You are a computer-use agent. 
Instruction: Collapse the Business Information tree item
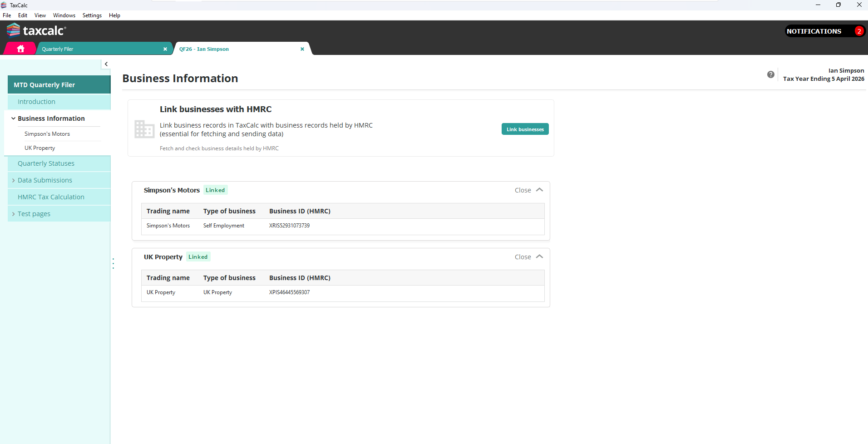pyautogui.click(x=13, y=118)
